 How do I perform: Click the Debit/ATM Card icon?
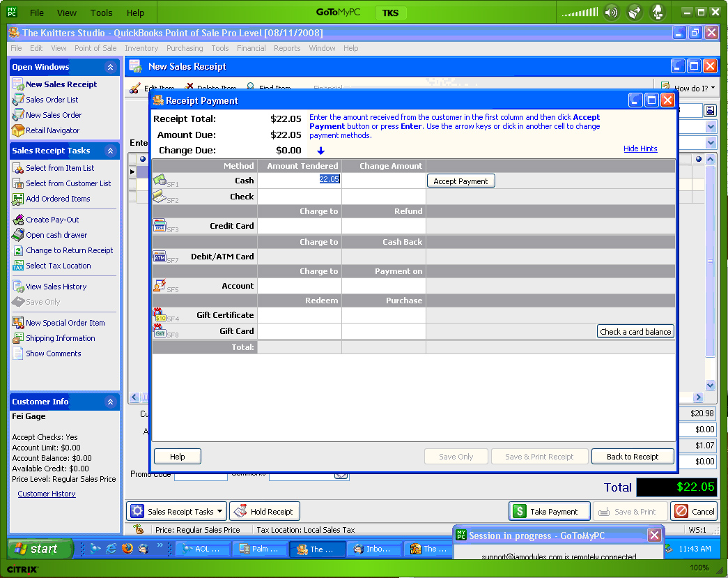tap(160, 257)
